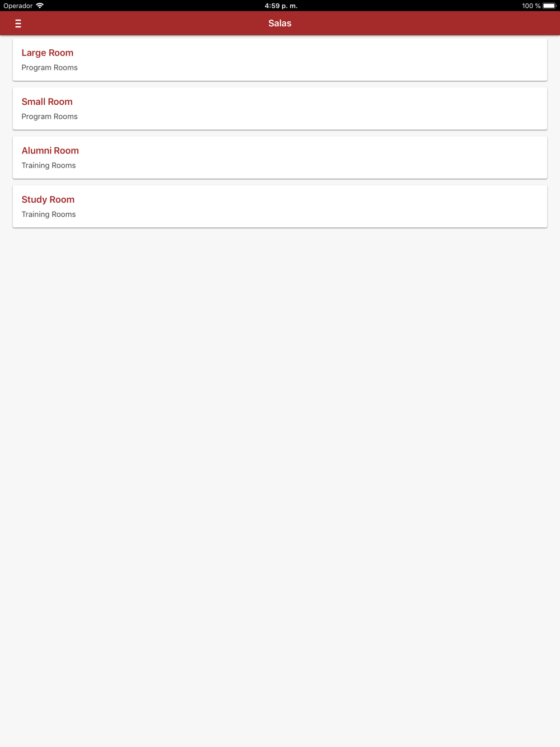
Task: Tap the battery icon in status bar
Action: click(x=549, y=6)
